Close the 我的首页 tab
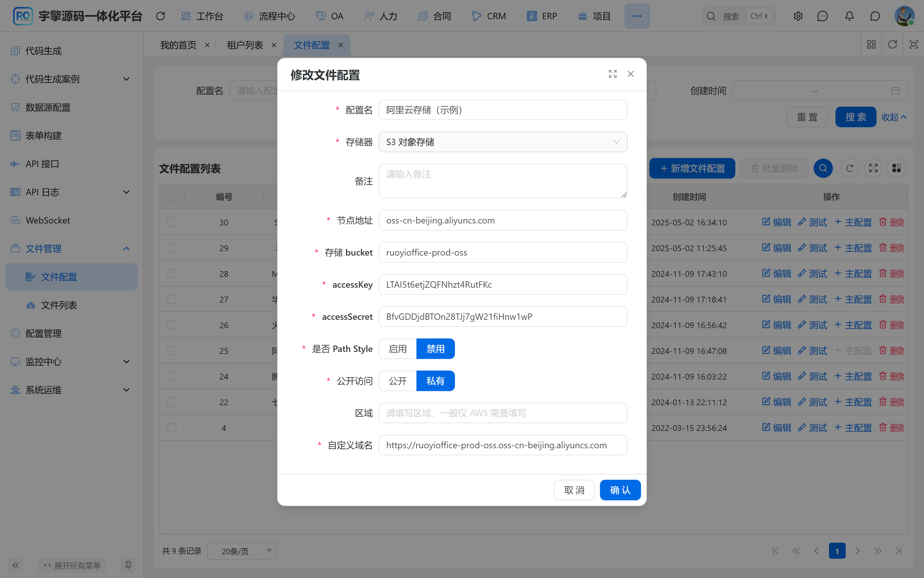The image size is (924, 578). coord(207,45)
